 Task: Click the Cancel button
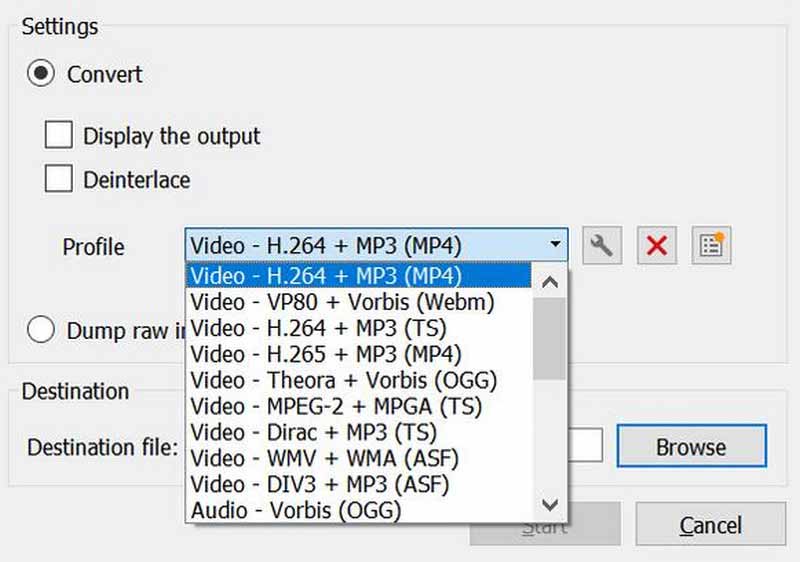pyautogui.click(x=711, y=525)
